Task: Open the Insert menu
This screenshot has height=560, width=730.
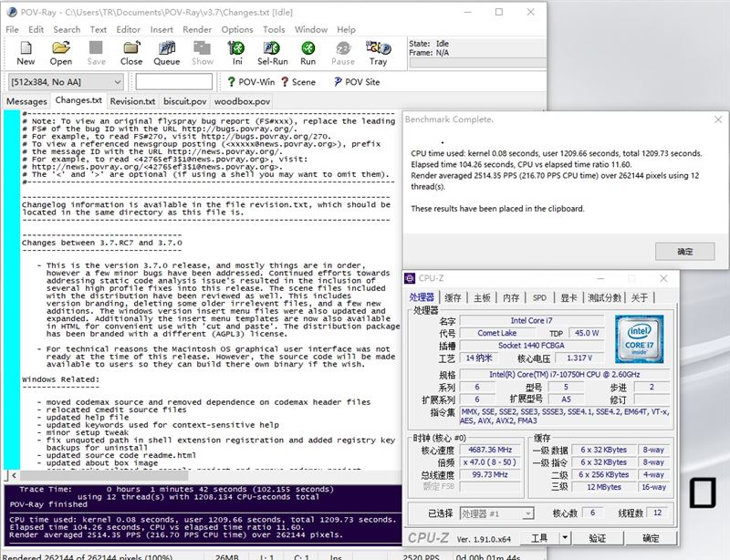Action: tap(162, 29)
